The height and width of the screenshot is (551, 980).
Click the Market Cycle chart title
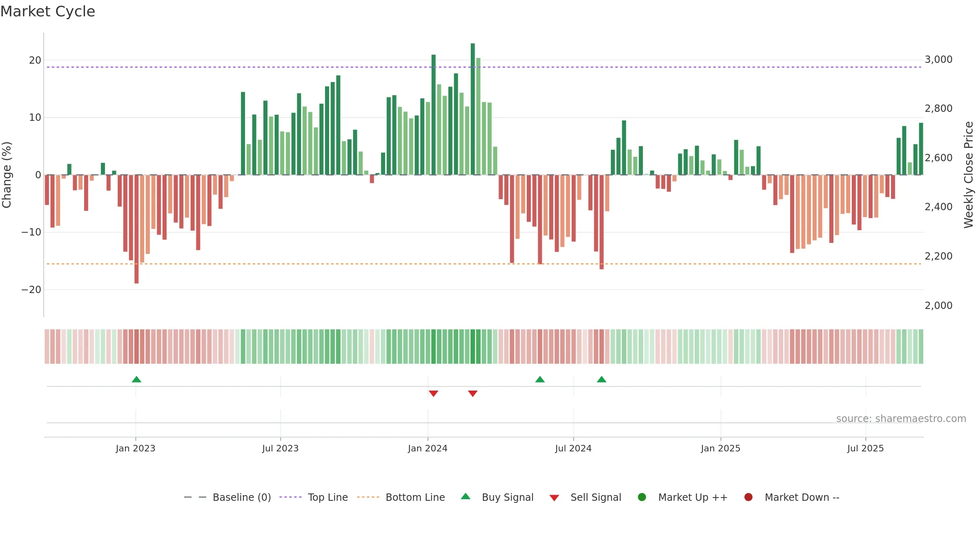click(x=48, y=11)
